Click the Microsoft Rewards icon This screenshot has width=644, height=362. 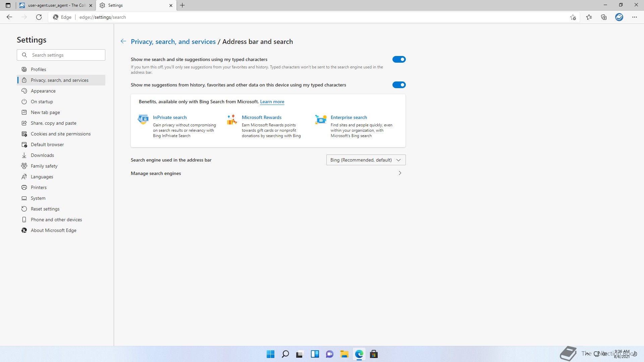click(x=232, y=119)
